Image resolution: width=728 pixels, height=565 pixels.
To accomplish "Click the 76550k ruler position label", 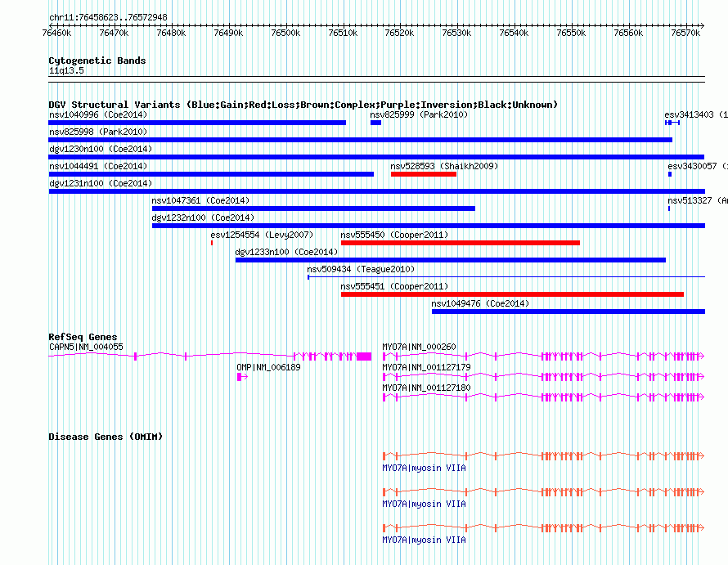I will [571, 33].
